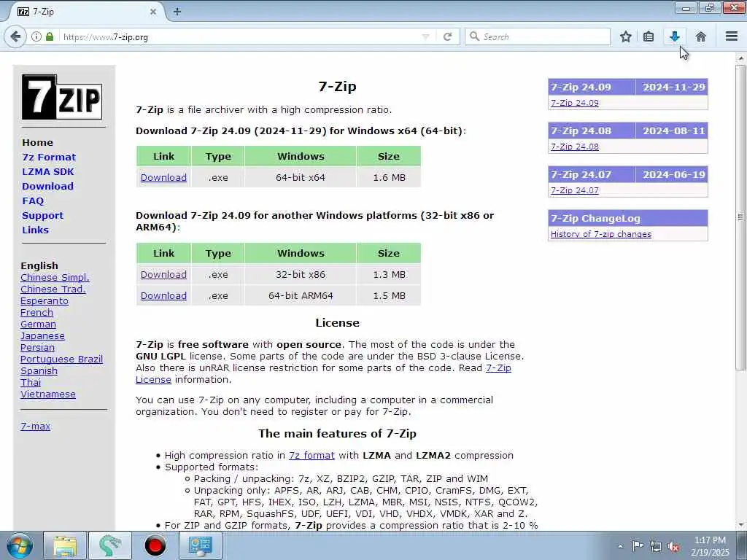Go to Home in sidebar
The image size is (747, 560).
(38, 142)
